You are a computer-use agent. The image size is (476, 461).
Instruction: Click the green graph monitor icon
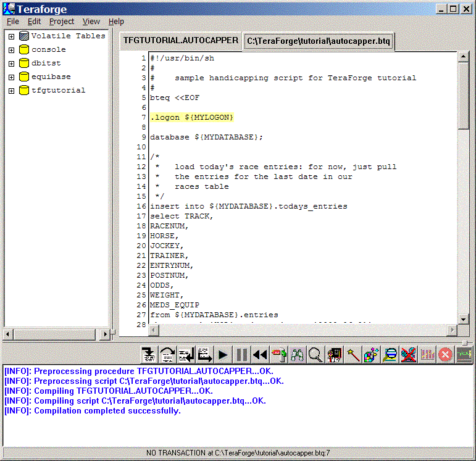(x=464, y=354)
